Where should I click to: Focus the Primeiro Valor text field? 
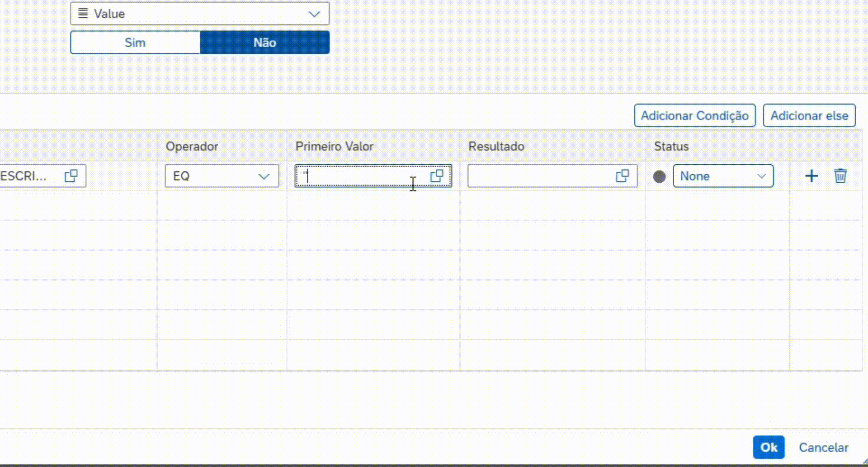coord(362,176)
